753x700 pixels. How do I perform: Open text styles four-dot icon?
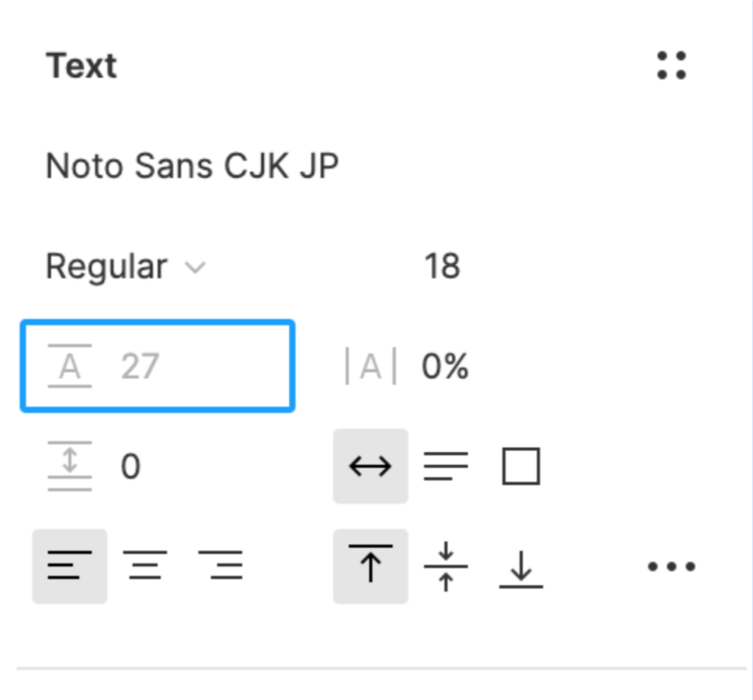[x=671, y=66]
